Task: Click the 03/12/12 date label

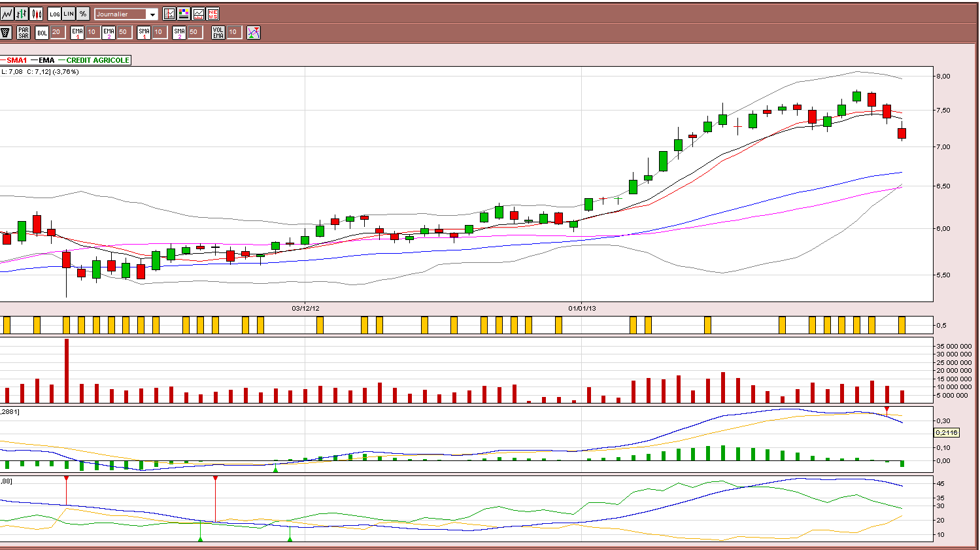Action: tap(305, 308)
